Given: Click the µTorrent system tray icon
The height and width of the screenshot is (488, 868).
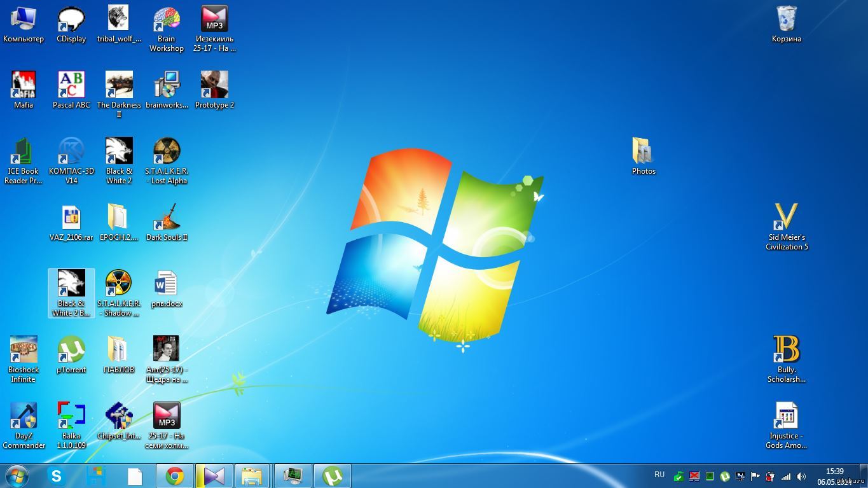Looking at the screenshot, I should 725,476.
